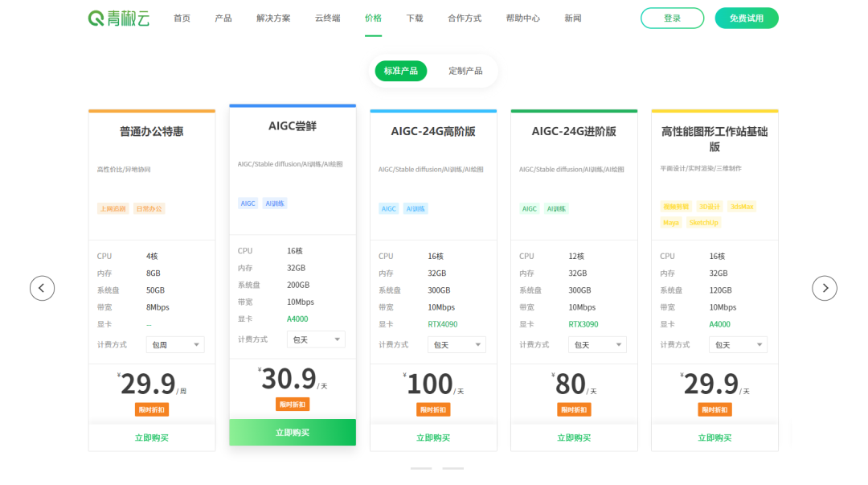Open 云终端 nav item

tap(328, 18)
